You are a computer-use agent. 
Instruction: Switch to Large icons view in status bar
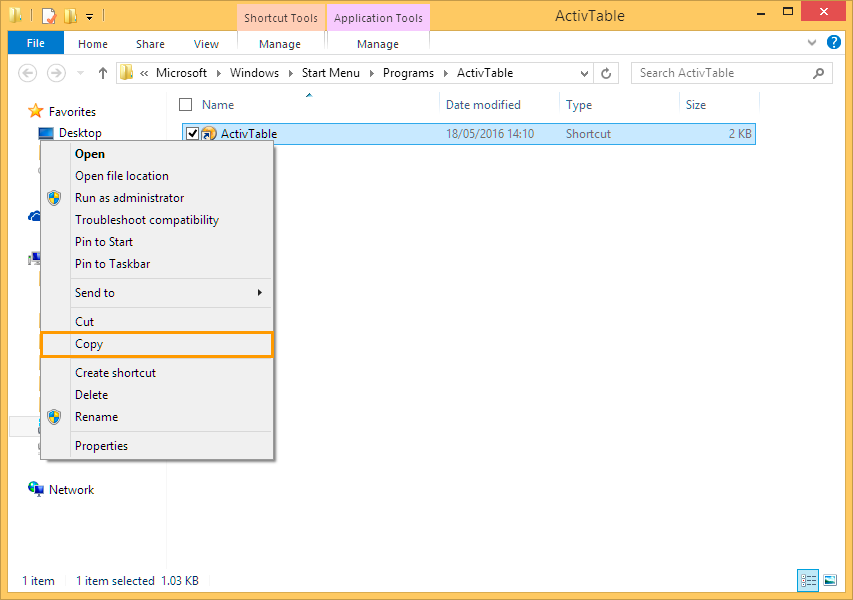(x=829, y=580)
